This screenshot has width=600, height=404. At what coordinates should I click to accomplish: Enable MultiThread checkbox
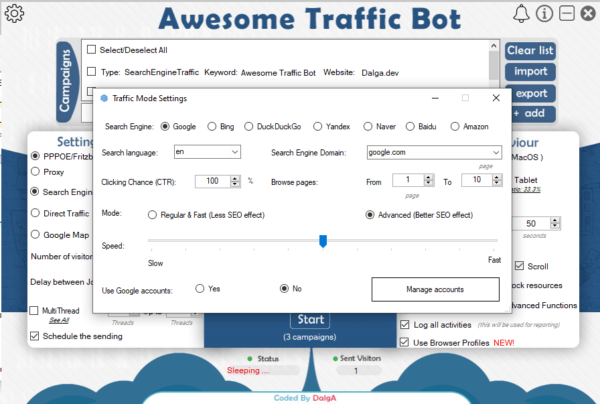coord(34,310)
